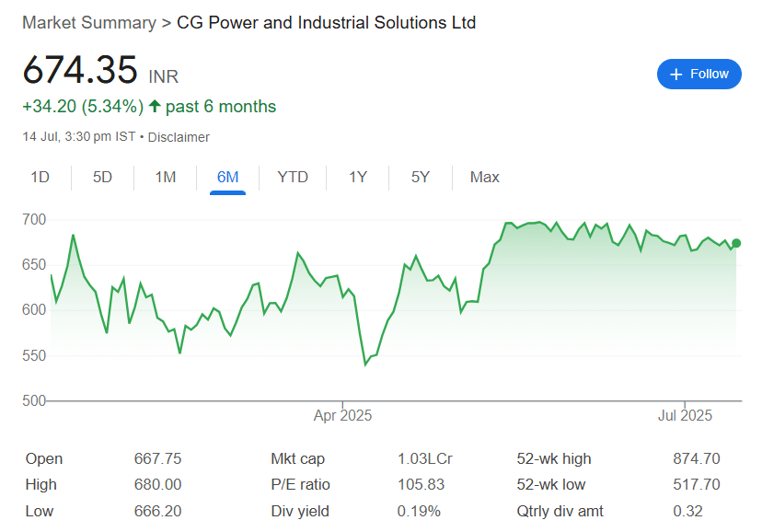Click the plus icon on Follow button
Viewport: 762px width, 532px height.
tap(676, 75)
